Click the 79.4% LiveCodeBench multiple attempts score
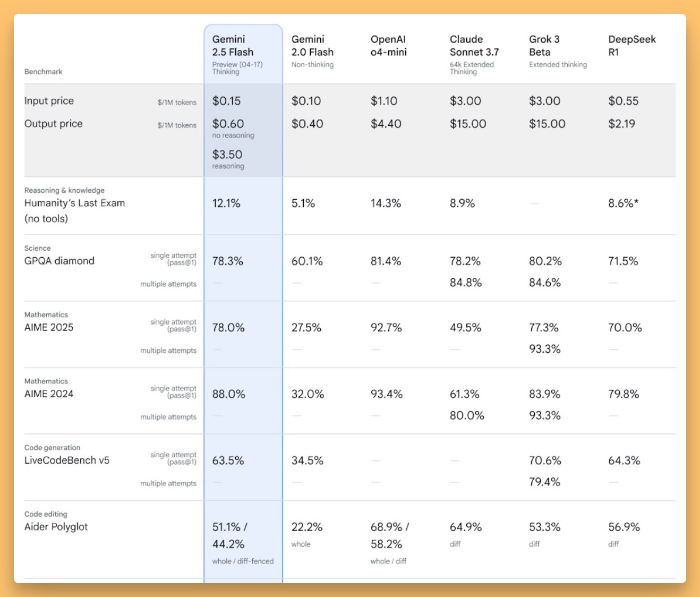This screenshot has height=597, width=700. (544, 482)
